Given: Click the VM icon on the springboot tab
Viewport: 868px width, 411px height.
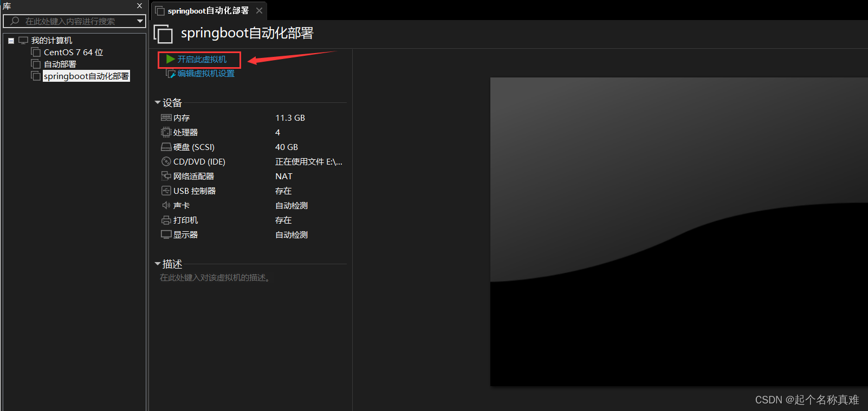Looking at the screenshot, I should (x=160, y=11).
